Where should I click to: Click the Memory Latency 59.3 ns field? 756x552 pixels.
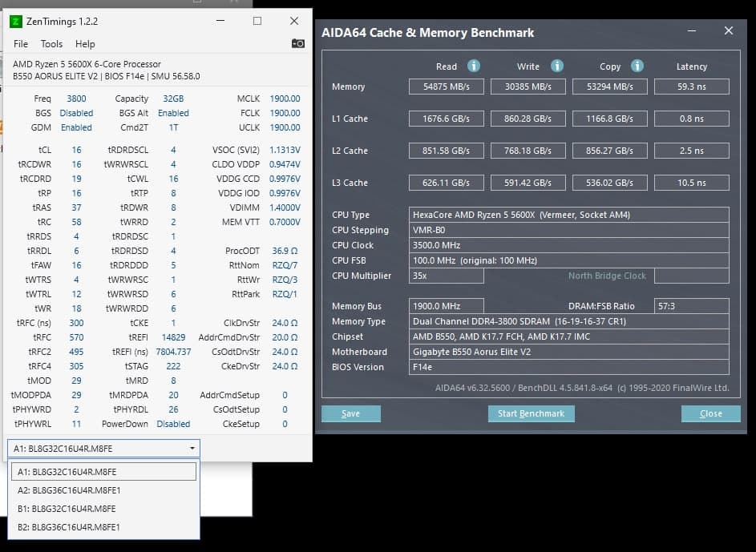pos(692,87)
